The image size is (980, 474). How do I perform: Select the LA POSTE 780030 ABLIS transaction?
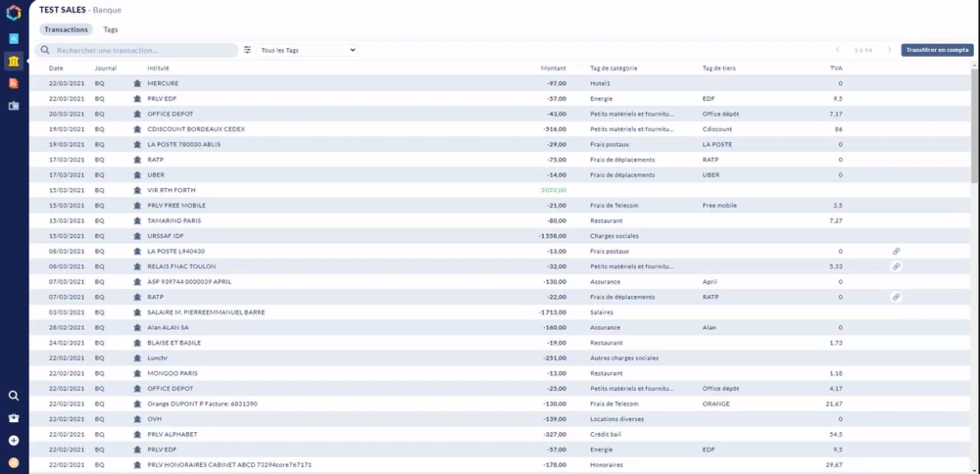500,144
